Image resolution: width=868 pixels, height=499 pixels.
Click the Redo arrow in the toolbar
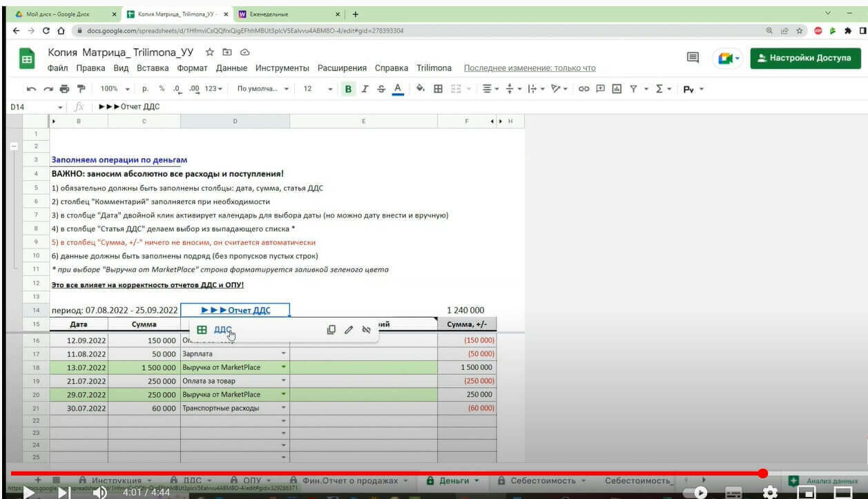tap(48, 89)
